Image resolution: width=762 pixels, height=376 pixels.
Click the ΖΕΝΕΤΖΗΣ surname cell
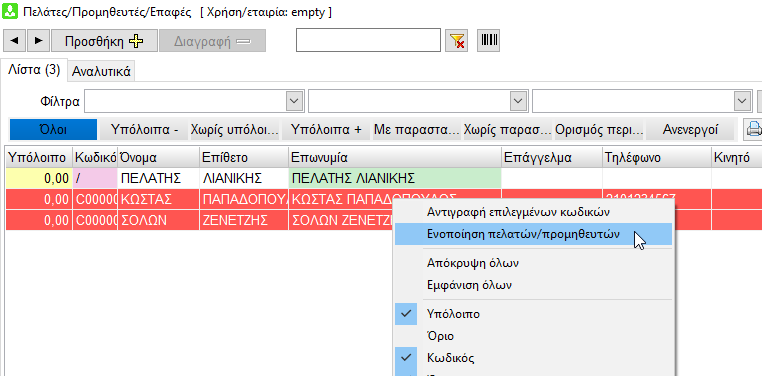[244, 221]
